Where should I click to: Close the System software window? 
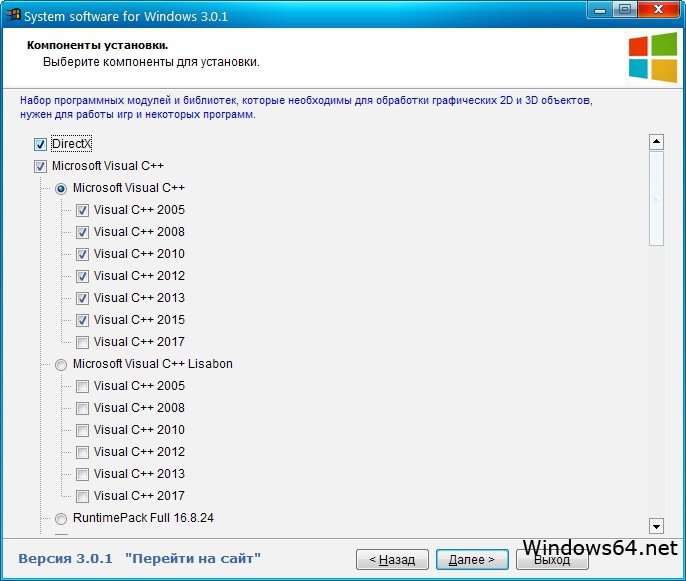(x=658, y=10)
